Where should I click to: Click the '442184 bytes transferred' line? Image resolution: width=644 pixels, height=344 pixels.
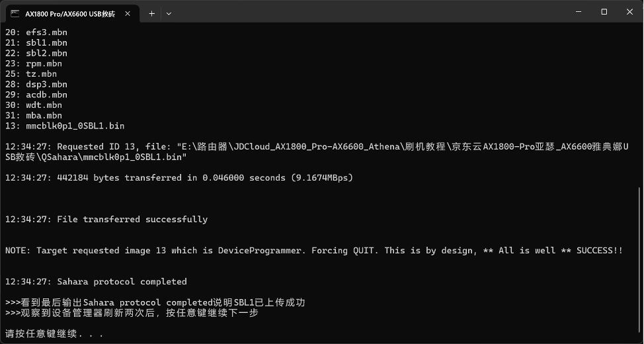[x=179, y=178]
